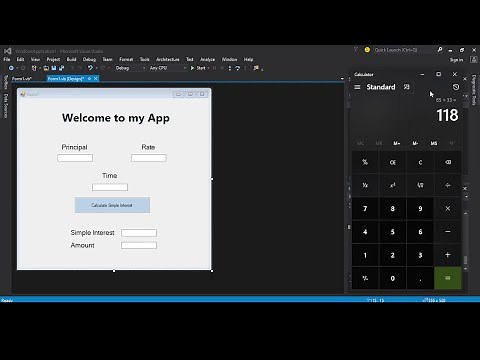The width and height of the screenshot is (480, 360).
Task: Click the account settings icon beside Sign in
Action: pyautogui.click(x=473, y=60)
